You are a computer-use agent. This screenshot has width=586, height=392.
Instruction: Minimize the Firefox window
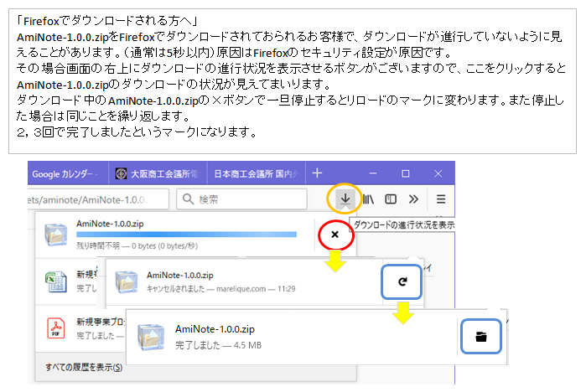tap(373, 173)
